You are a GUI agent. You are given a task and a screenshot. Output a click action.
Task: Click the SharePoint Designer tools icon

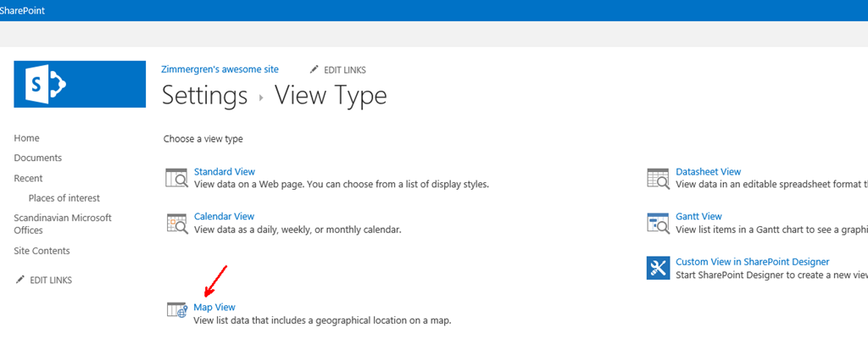[x=659, y=268]
